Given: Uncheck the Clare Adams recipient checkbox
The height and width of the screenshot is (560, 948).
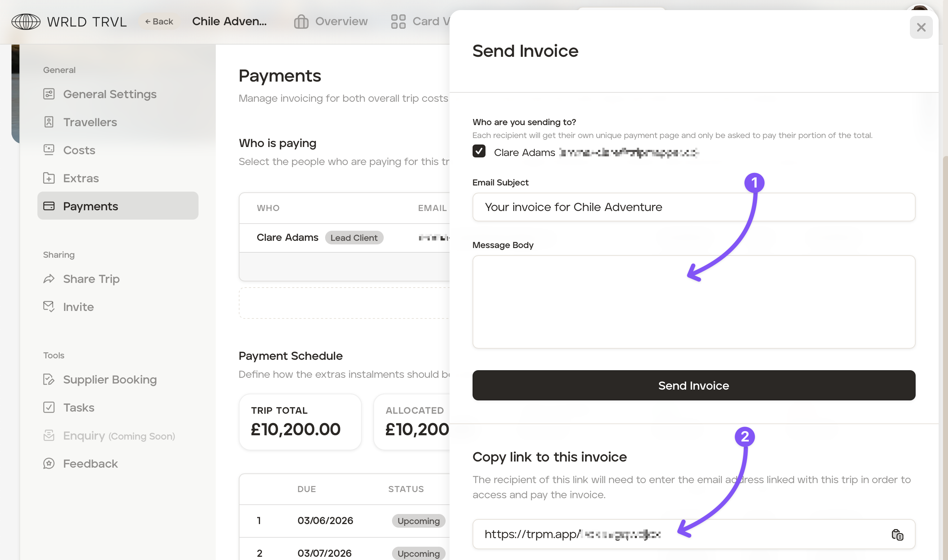Looking at the screenshot, I should [x=479, y=151].
